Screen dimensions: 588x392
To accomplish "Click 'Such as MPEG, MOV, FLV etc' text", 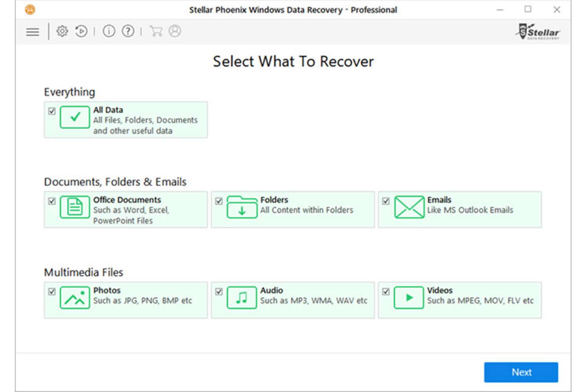I will (480, 300).
